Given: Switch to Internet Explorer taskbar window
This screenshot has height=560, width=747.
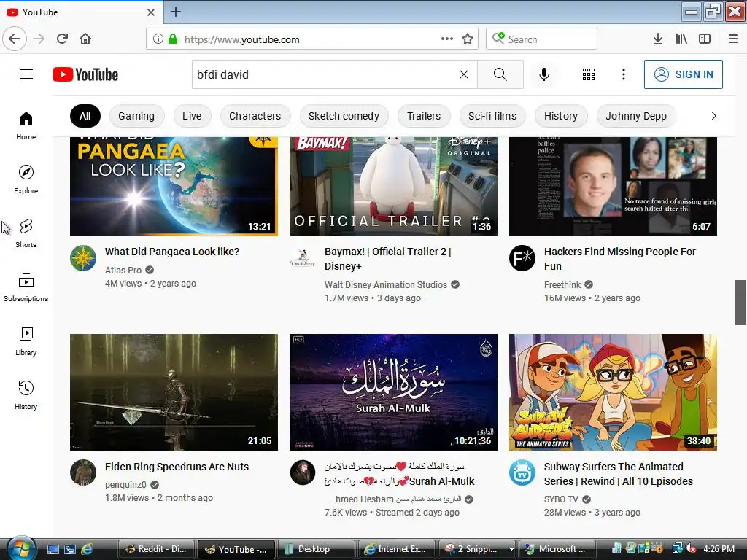Looking at the screenshot, I should click(396, 549).
